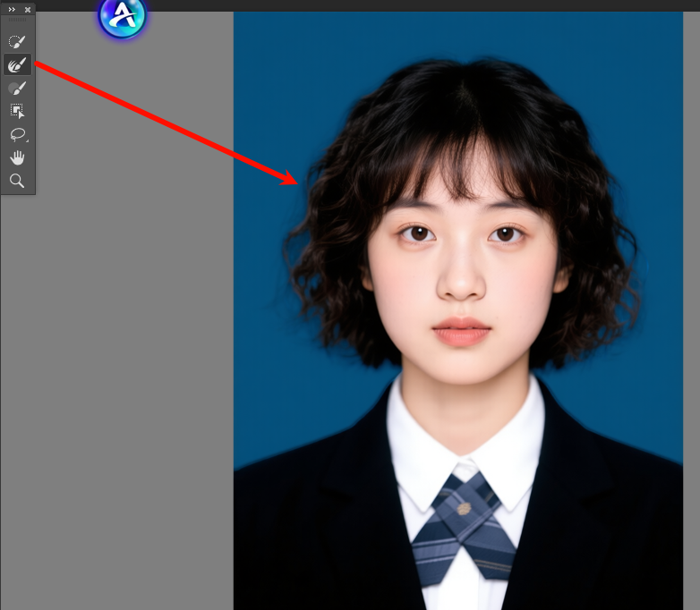The width and height of the screenshot is (700, 610).
Task: Click the gold emblem on the bow tie
Action: click(463, 509)
